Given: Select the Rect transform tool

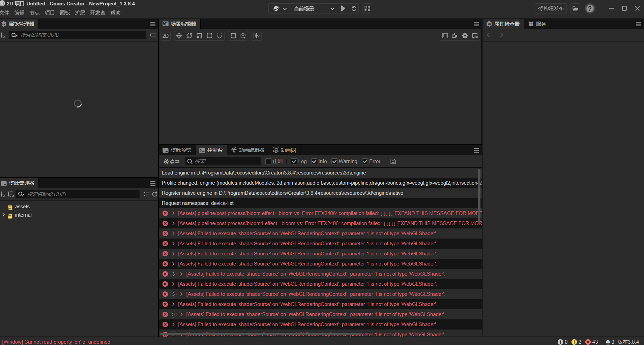Looking at the screenshot, I should 209,36.
